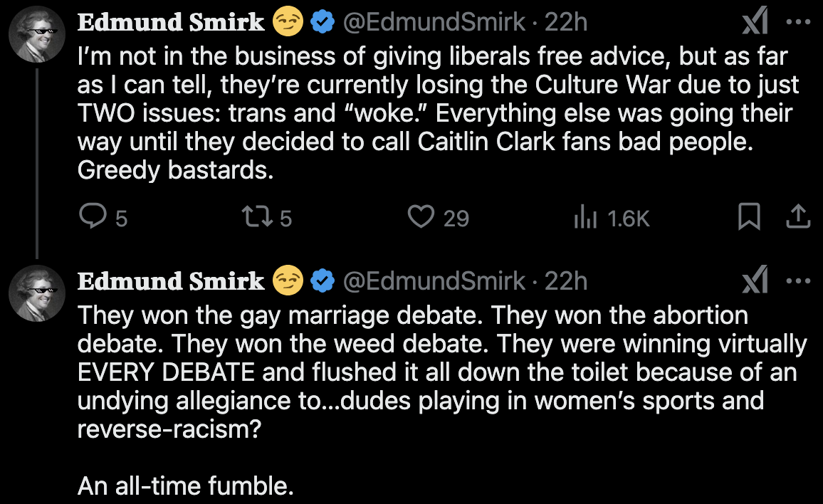Bookmark the first tweet
Screen dimensions: 823x504
[748, 218]
